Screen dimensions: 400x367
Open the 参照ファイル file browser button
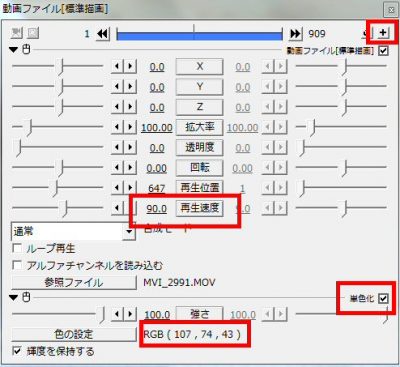pyautogui.click(x=73, y=283)
